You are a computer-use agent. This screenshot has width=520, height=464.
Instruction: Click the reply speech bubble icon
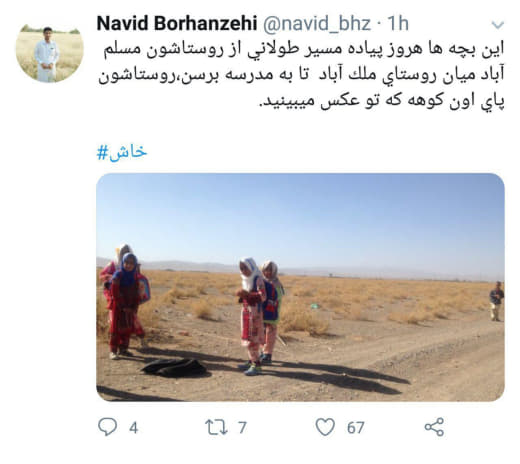pos(107,427)
